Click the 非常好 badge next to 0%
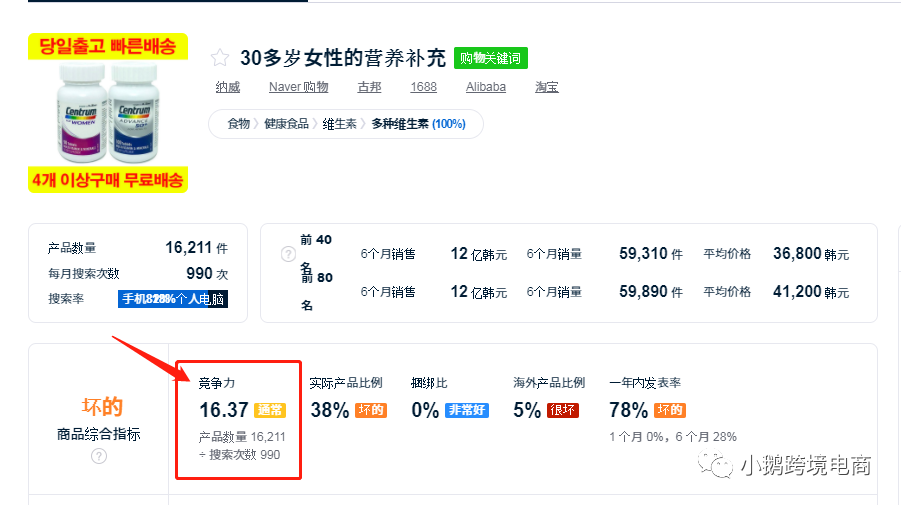 [467, 410]
